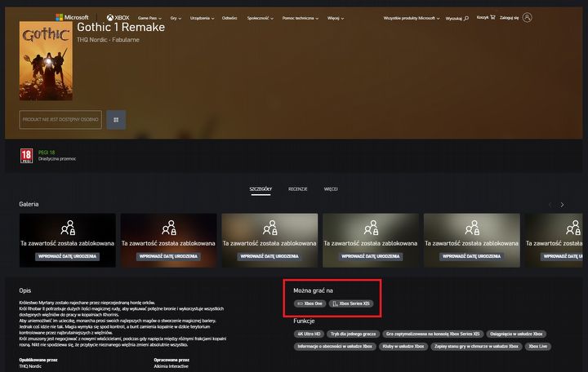Image resolution: width=588 pixels, height=372 pixels.
Task: Switch to the WIĘCEJ tab
Action: [331, 188]
